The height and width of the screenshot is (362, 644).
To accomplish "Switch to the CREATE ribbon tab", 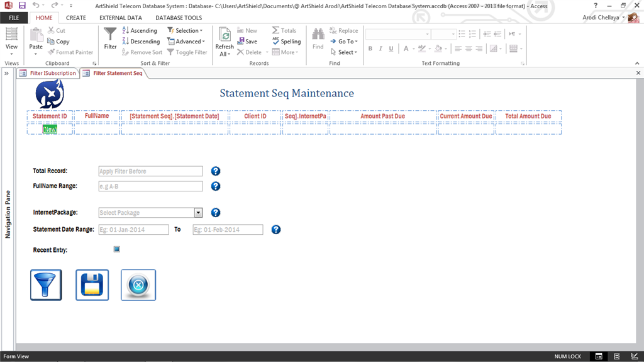I will pos(76,18).
